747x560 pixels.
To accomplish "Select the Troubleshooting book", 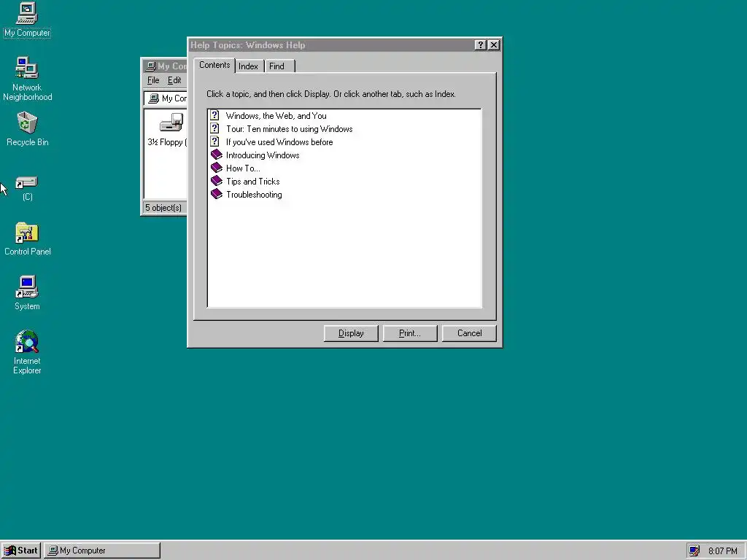I will pos(254,194).
